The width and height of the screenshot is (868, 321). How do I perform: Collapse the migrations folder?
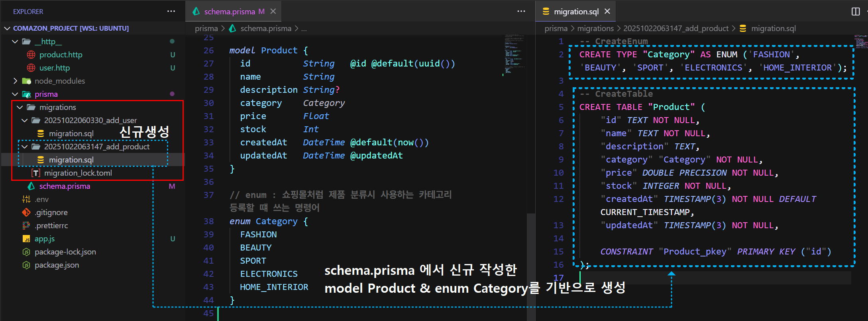20,107
